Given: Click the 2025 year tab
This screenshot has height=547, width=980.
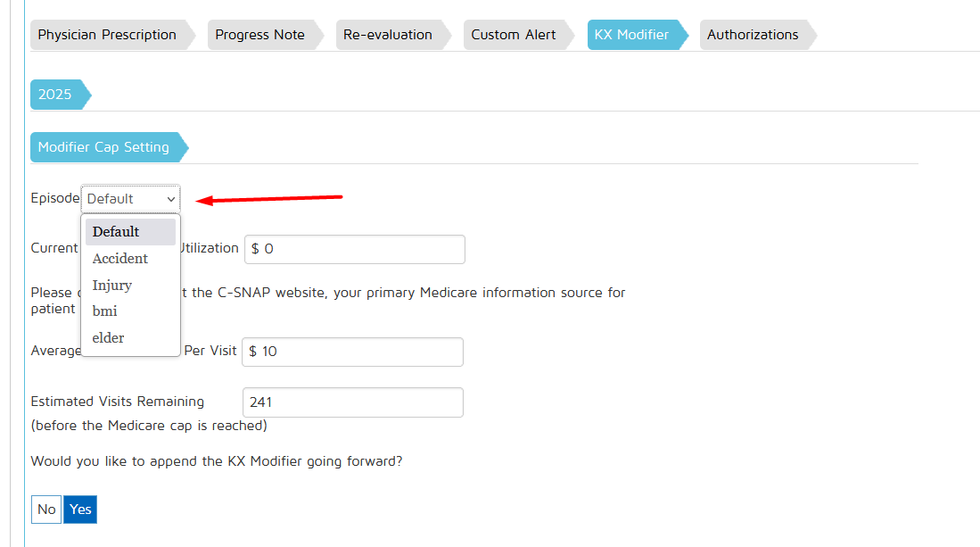Looking at the screenshot, I should (55, 95).
